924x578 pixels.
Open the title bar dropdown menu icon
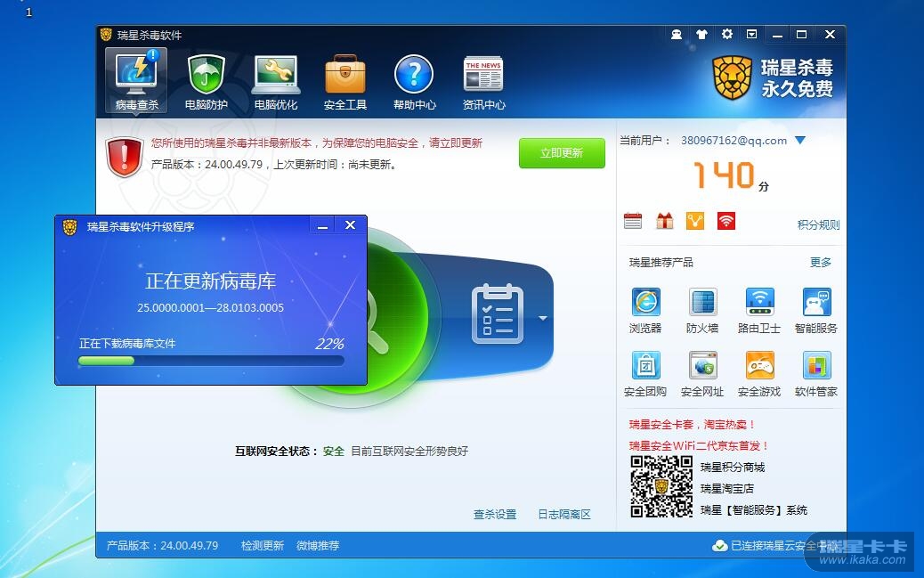(x=752, y=34)
